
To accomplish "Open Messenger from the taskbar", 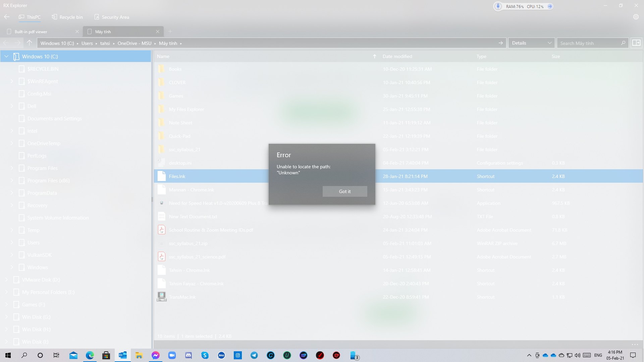I will click(155, 355).
